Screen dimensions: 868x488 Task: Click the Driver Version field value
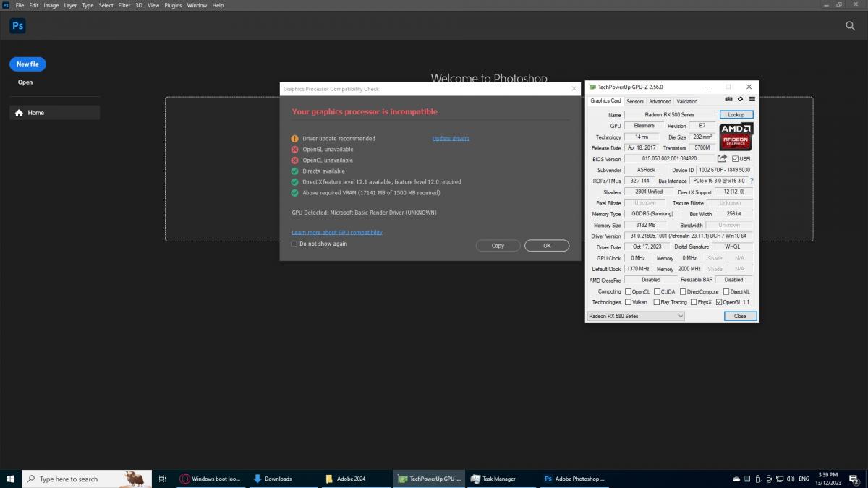click(x=689, y=236)
